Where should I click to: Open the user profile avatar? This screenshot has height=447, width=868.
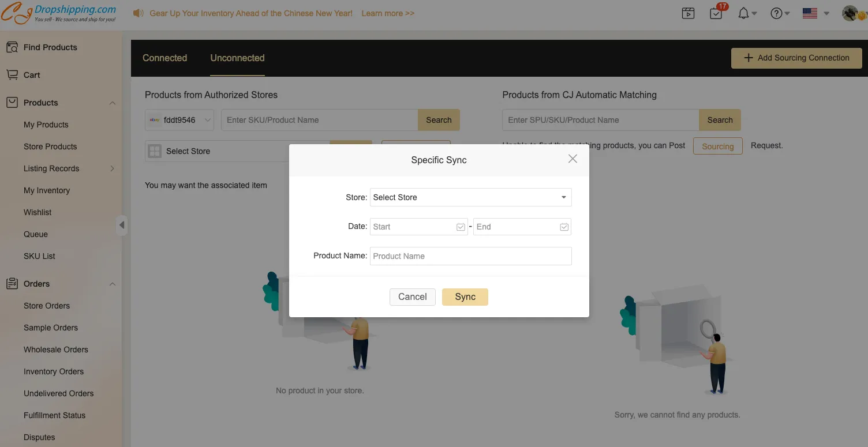850,13
